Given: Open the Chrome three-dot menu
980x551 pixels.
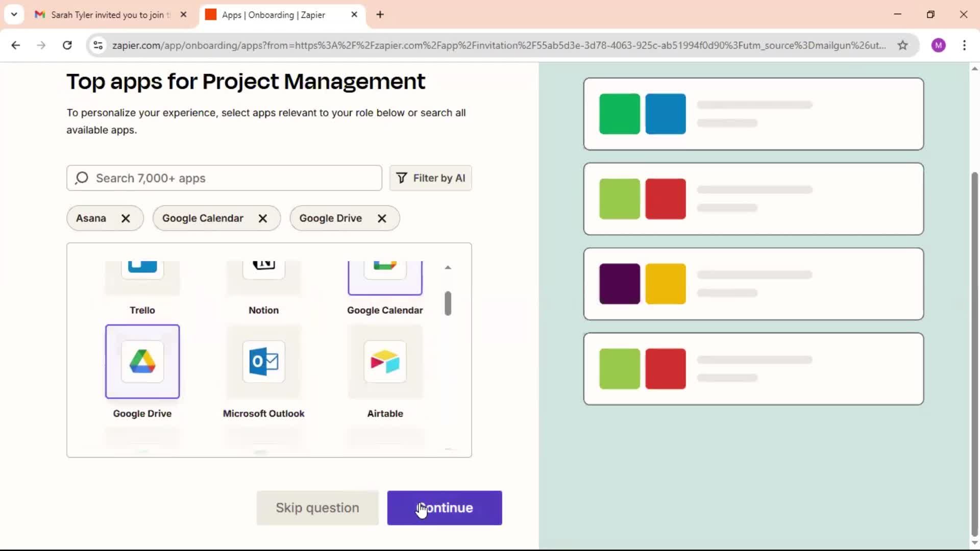Looking at the screenshot, I should (964, 45).
